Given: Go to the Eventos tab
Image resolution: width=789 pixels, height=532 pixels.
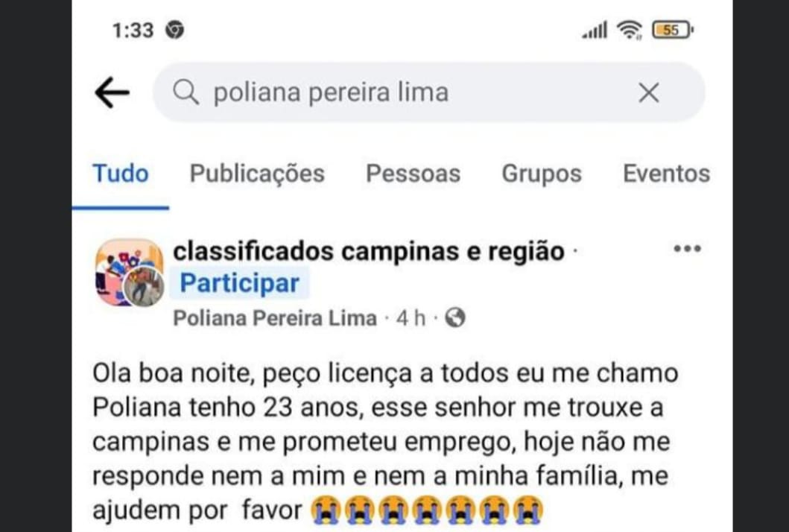Looking at the screenshot, I should (x=666, y=174).
